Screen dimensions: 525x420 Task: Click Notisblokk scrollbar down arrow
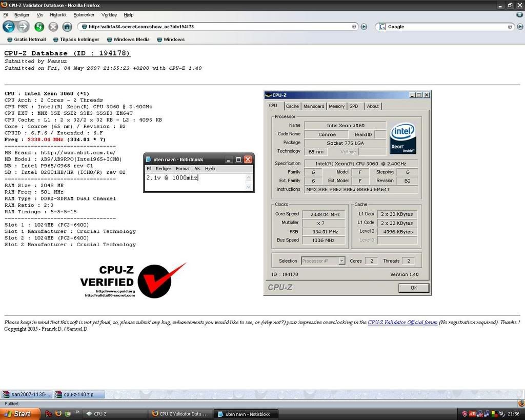(249, 187)
